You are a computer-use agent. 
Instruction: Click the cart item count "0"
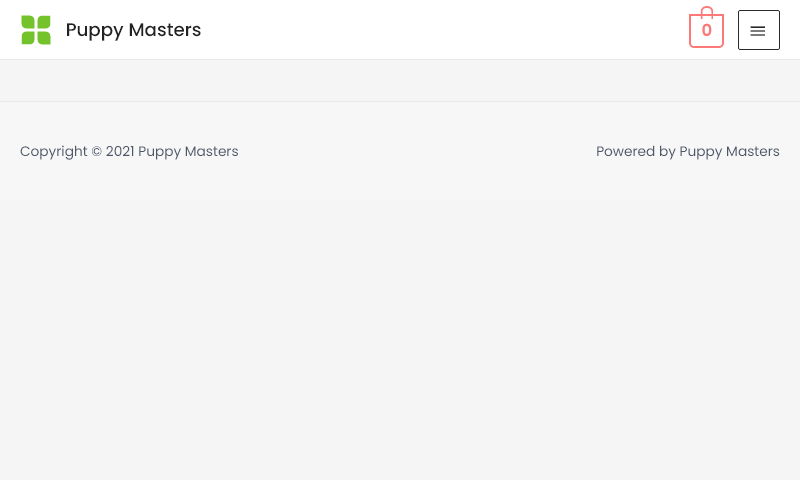pos(706,31)
